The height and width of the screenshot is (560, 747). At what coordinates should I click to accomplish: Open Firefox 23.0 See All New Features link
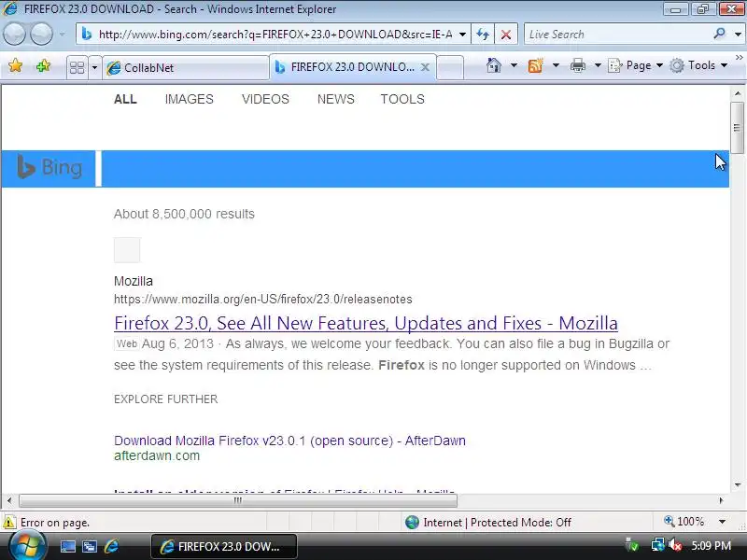pyautogui.click(x=366, y=323)
